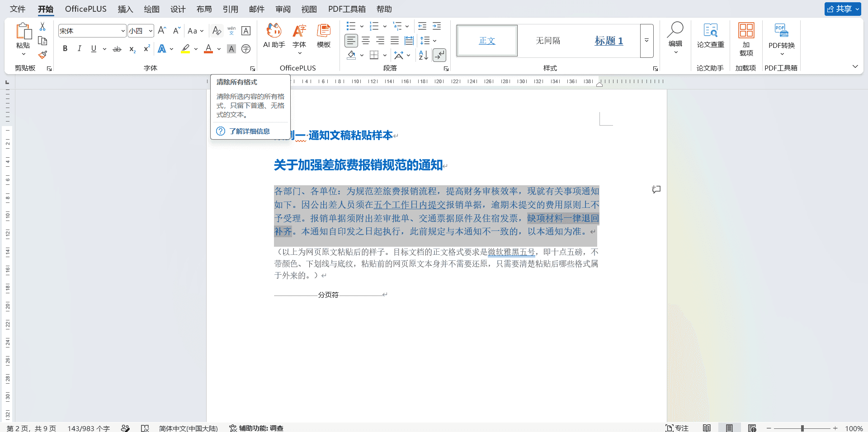The width and height of the screenshot is (868, 432).
Task: Expand the styles gallery list
Action: pyautogui.click(x=647, y=41)
